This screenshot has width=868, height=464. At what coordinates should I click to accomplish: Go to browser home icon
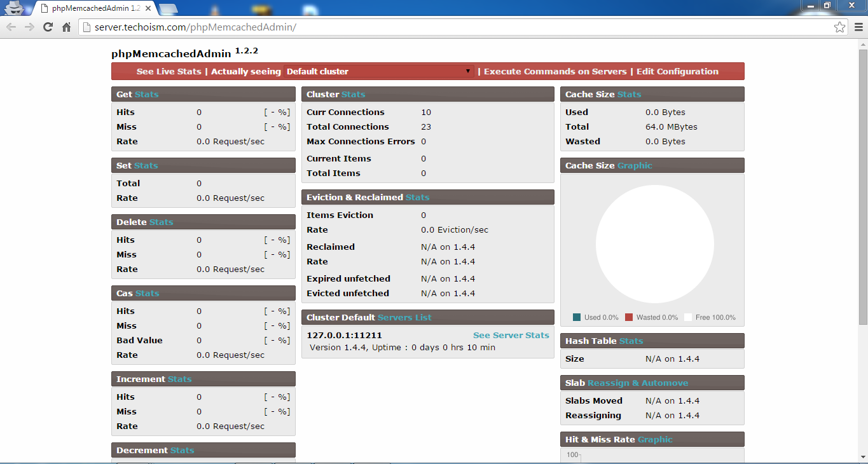(66, 27)
